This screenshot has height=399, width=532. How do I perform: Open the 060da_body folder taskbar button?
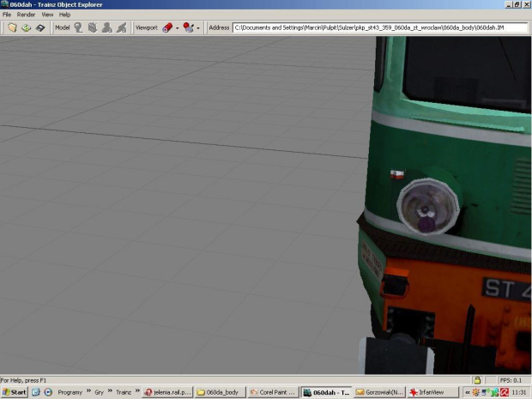[220, 392]
